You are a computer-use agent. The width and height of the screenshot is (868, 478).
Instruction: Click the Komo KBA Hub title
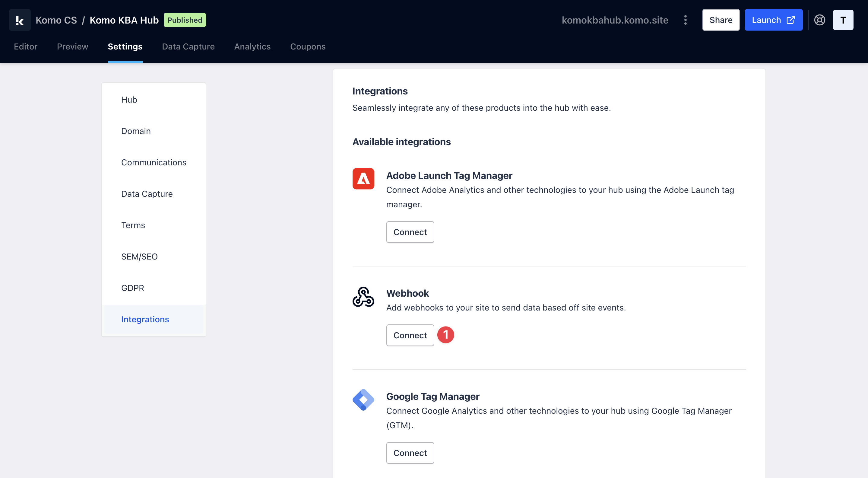pyautogui.click(x=124, y=20)
